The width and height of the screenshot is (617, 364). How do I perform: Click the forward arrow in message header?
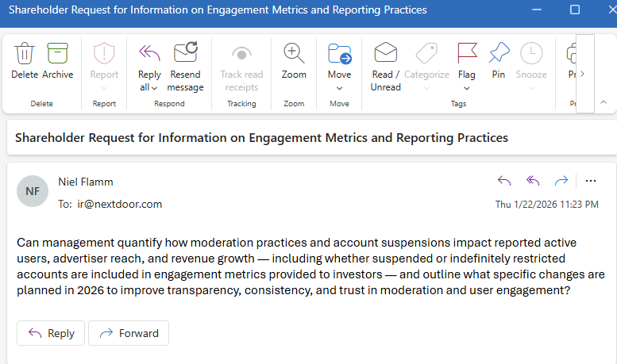[561, 181]
